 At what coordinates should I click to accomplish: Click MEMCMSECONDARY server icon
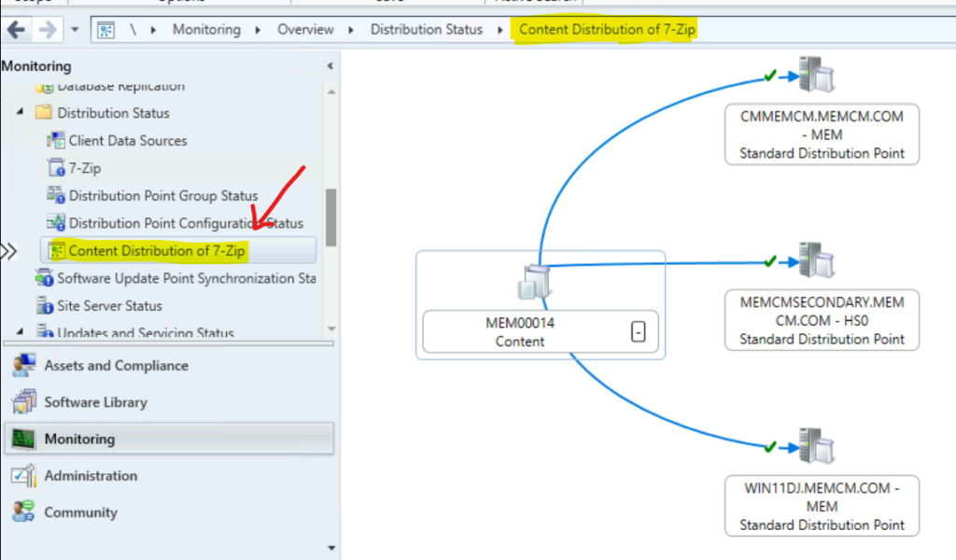817,260
